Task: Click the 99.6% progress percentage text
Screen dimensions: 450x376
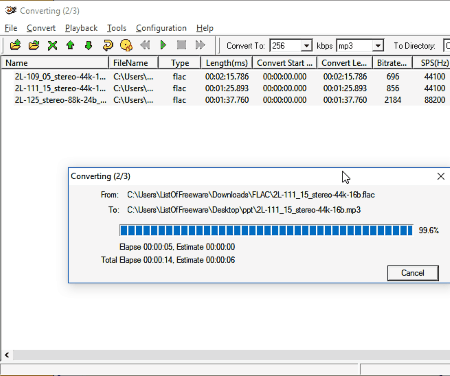Action: [429, 230]
